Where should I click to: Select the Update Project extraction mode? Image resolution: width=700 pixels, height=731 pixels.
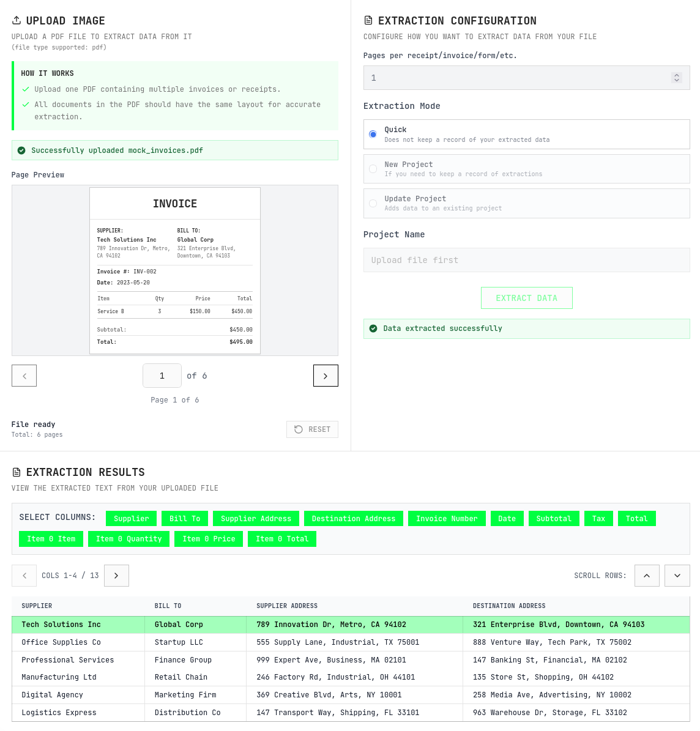[x=373, y=203]
